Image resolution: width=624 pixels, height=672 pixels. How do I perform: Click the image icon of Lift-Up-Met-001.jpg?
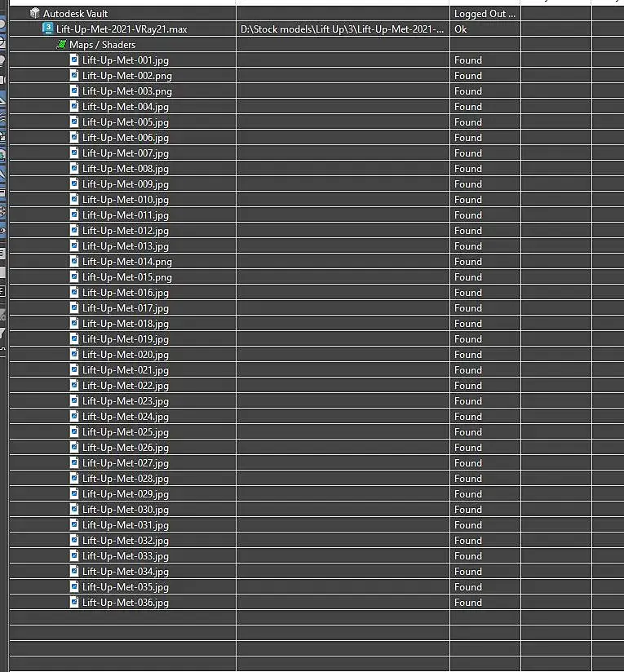[74, 60]
